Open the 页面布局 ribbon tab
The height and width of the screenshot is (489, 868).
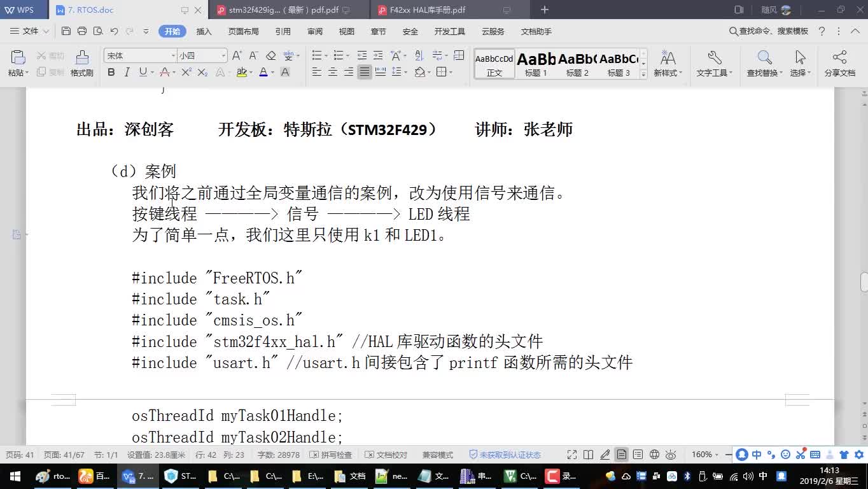tap(243, 31)
